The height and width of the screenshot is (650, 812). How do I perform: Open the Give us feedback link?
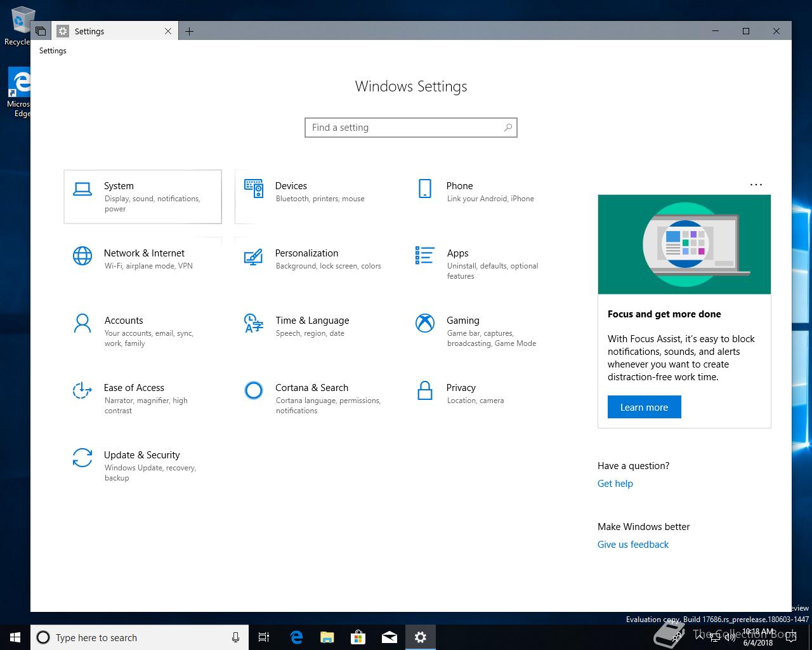click(x=633, y=545)
